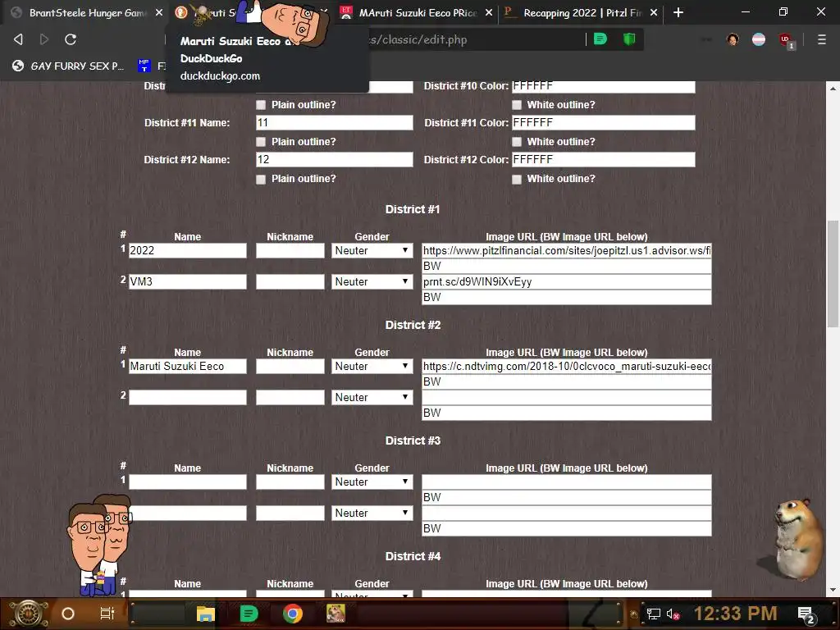Click the pink and blue circular extension icon

(x=759, y=39)
